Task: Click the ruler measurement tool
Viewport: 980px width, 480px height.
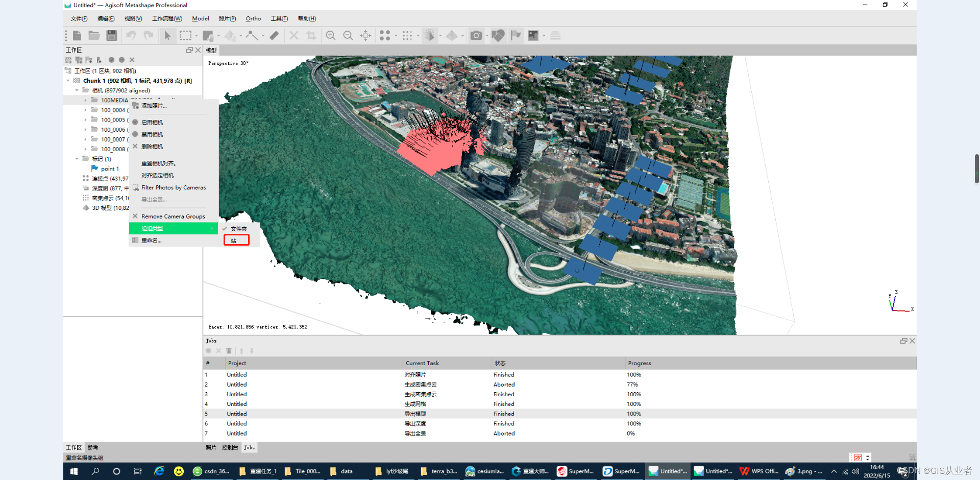Action: (275, 35)
